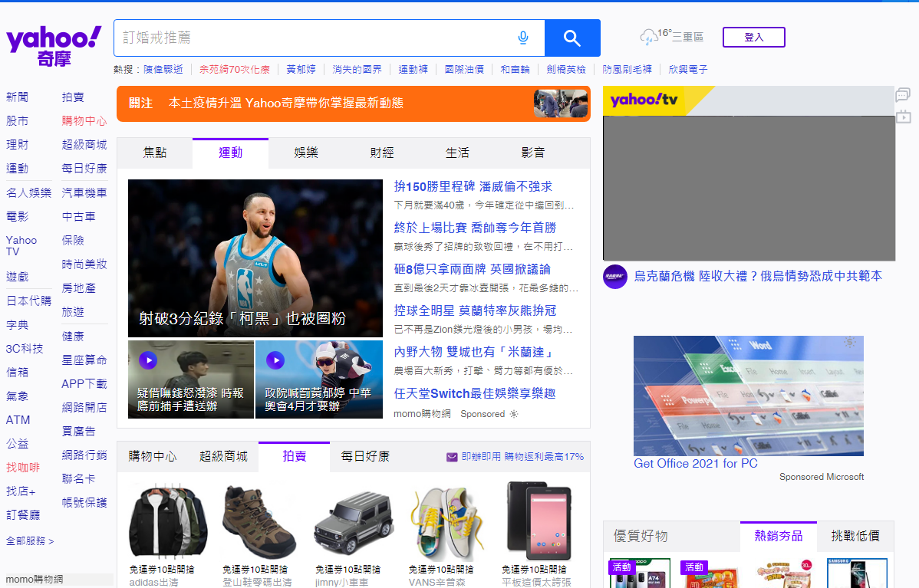Screen dimensions: 919x588
Task: Switch to the 生活 tab
Action: pyautogui.click(x=457, y=153)
